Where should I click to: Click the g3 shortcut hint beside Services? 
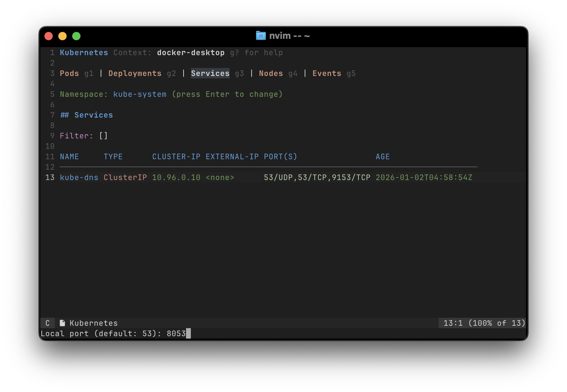pyautogui.click(x=239, y=74)
